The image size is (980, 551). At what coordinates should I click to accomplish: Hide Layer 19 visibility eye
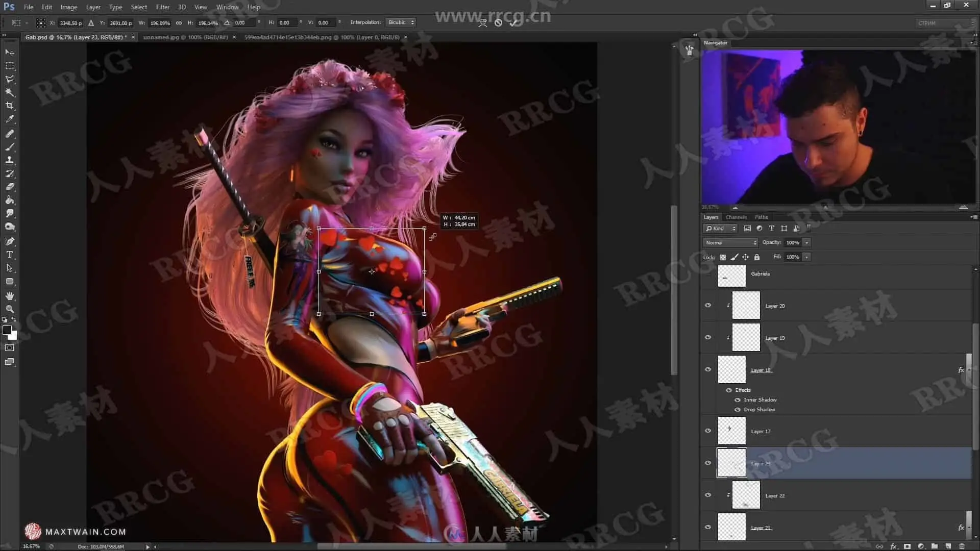coord(708,337)
